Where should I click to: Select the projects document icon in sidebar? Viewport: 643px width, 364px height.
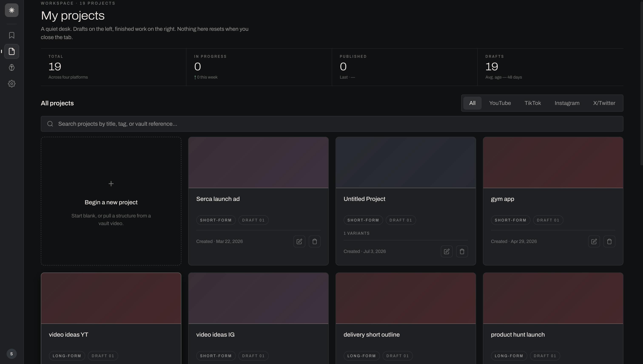(x=11, y=52)
